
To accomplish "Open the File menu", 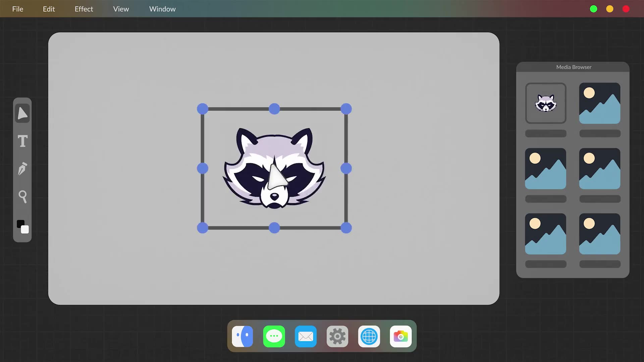I will 18,9.
